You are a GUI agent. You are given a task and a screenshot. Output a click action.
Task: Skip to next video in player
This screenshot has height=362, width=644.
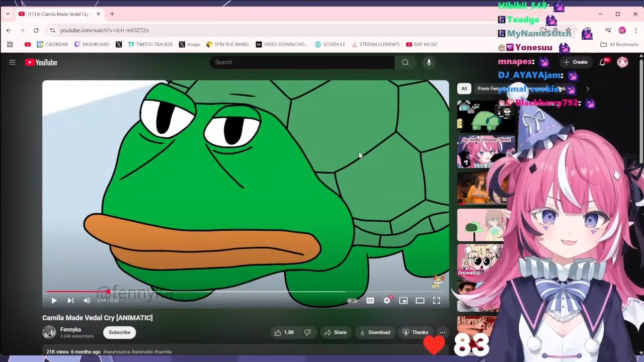[70, 301]
